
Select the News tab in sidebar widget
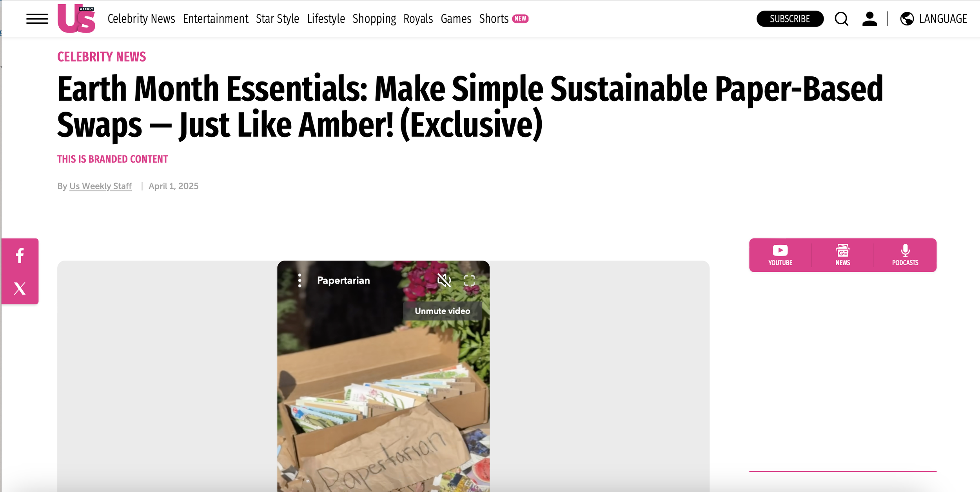click(843, 255)
